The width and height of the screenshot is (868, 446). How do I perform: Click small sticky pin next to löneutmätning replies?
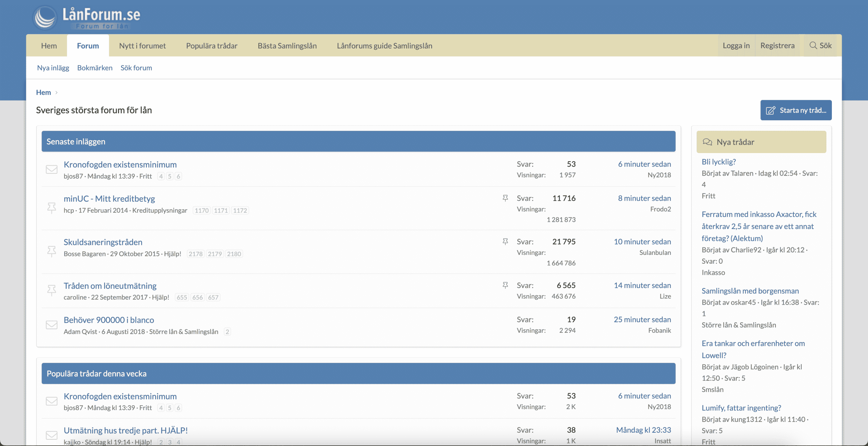coord(505,285)
